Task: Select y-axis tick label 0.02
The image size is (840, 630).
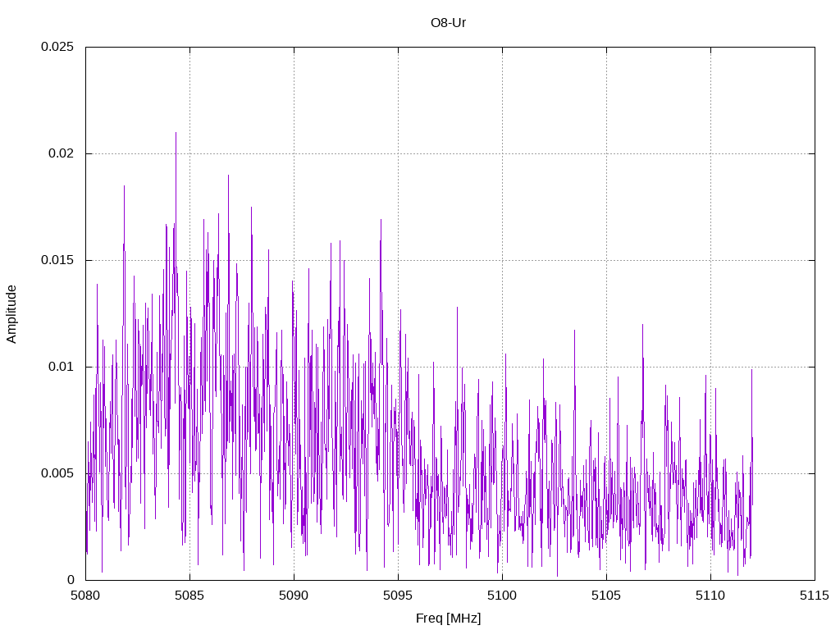Action: click(x=61, y=153)
